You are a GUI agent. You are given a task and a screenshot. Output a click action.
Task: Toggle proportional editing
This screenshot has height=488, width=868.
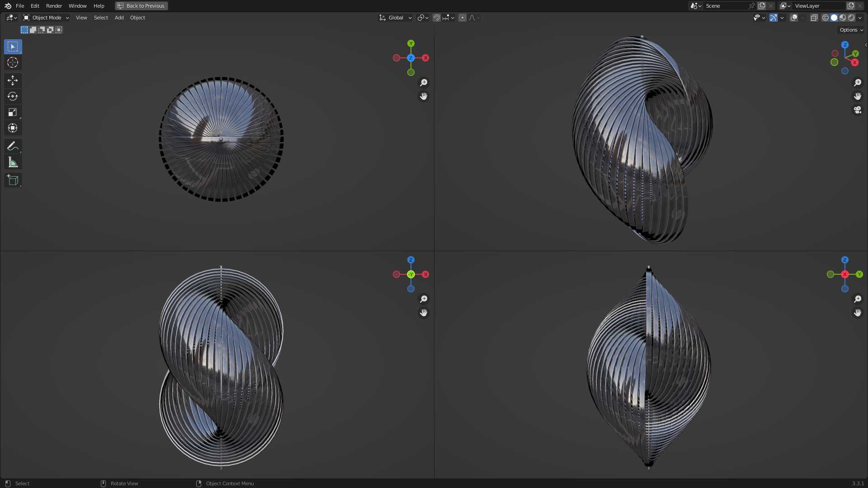click(462, 18)
